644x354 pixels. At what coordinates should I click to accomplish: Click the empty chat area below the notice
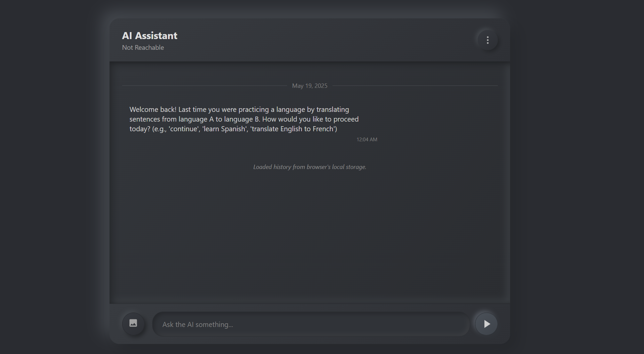point(309,234)
